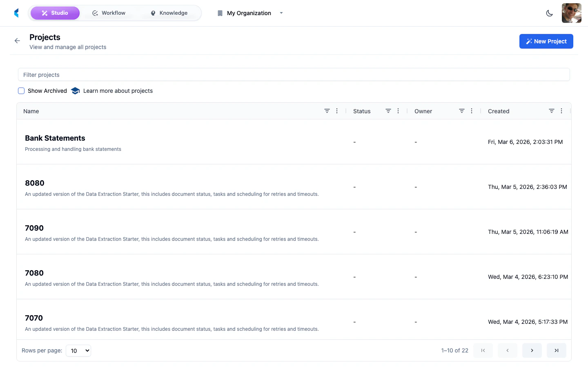Toggle dark mode with the moon icon
Viewport: 588px width, 368px height.
tap(549, 13)
